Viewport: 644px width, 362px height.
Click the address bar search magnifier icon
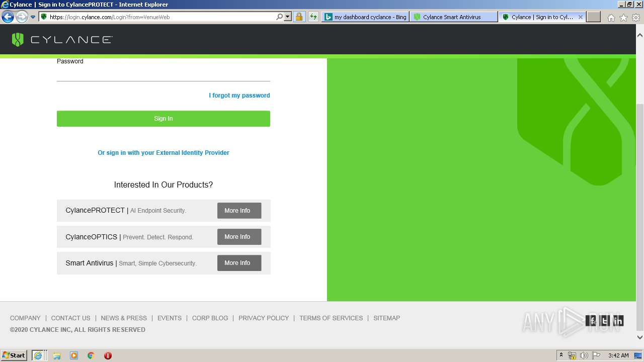point(280,17)
